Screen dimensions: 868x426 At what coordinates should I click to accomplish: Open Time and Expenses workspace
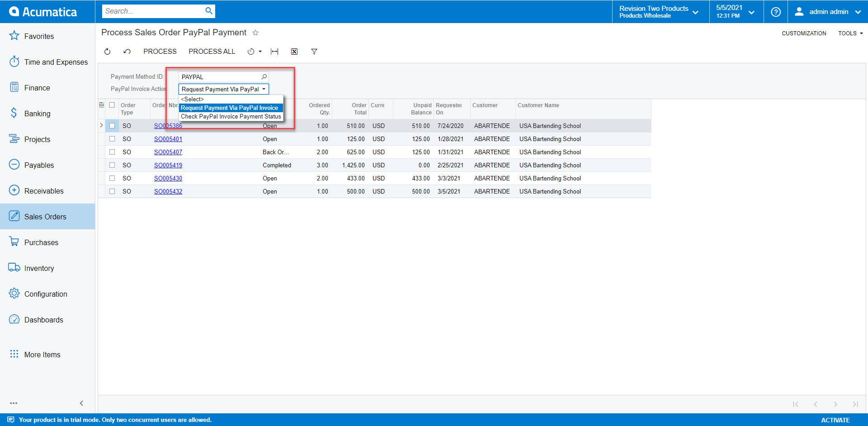tap(47, 62)
